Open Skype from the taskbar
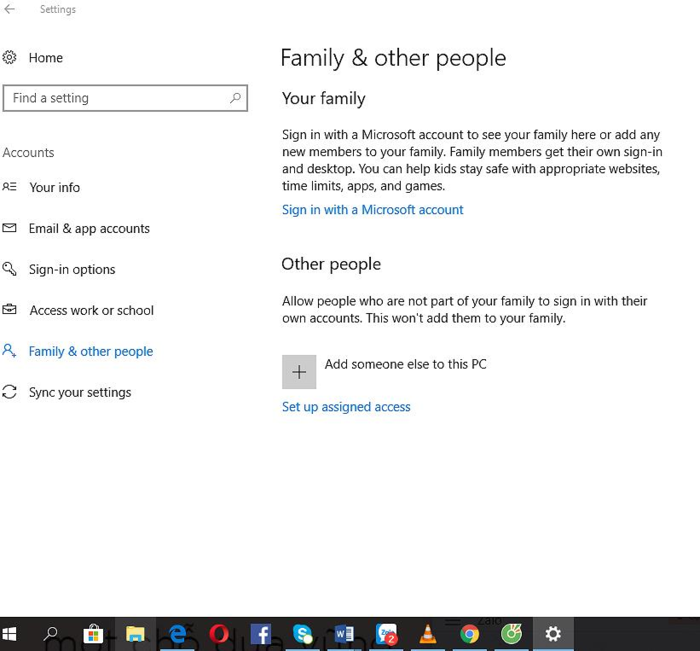 click(303, 634)
